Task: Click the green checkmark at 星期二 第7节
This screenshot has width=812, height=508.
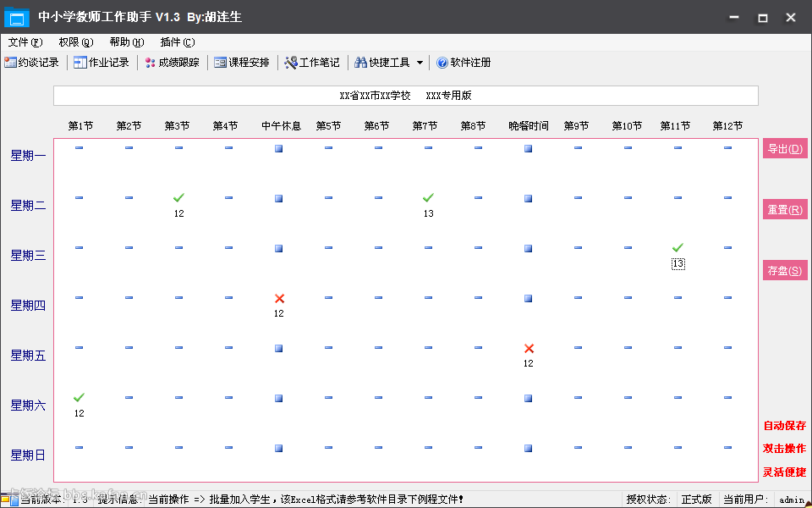Action: click(428, 197)
